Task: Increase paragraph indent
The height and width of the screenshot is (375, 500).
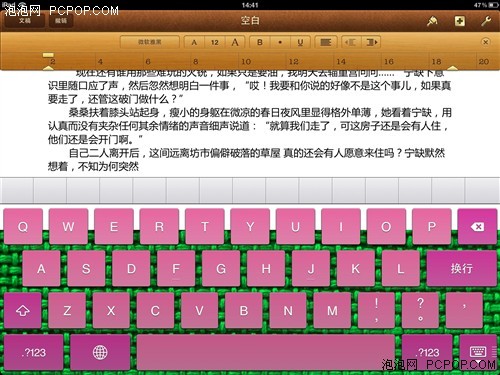Action: [x=371, y=42]
